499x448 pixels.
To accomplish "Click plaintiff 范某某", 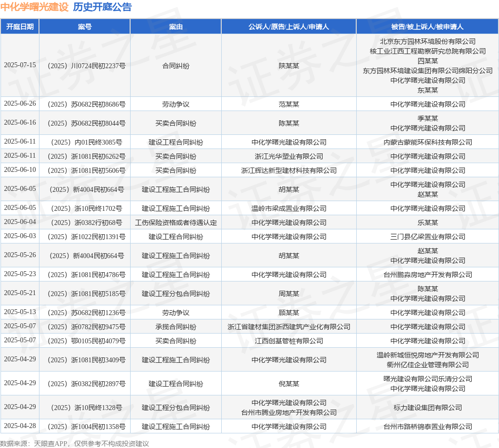I will (x=288, y=104).
